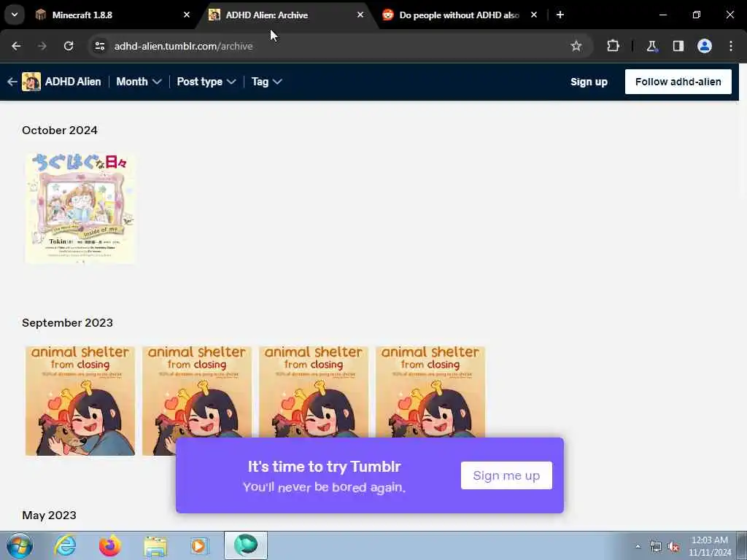
Task: Open the Windows Start button
Action: coord(20,545)
